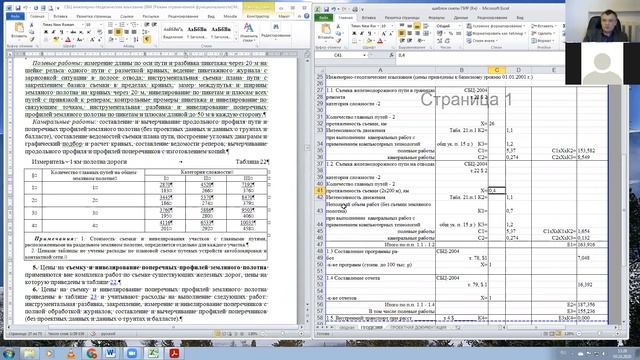The width and height of the screenshot is (640, 360).
Task: Toggle Italic in Word ribbon
Action: click(x=53, y=32)
